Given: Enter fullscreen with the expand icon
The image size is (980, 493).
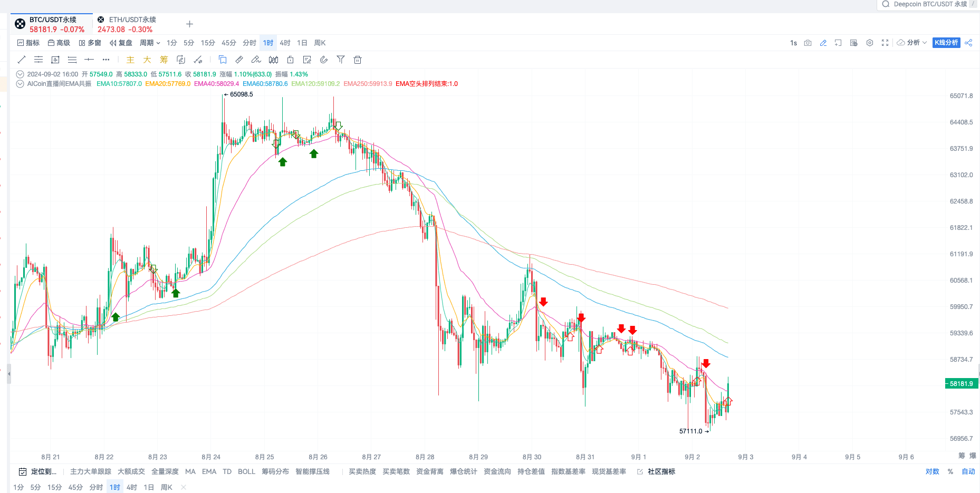Looking at the screenshot, I should (885, 43).
